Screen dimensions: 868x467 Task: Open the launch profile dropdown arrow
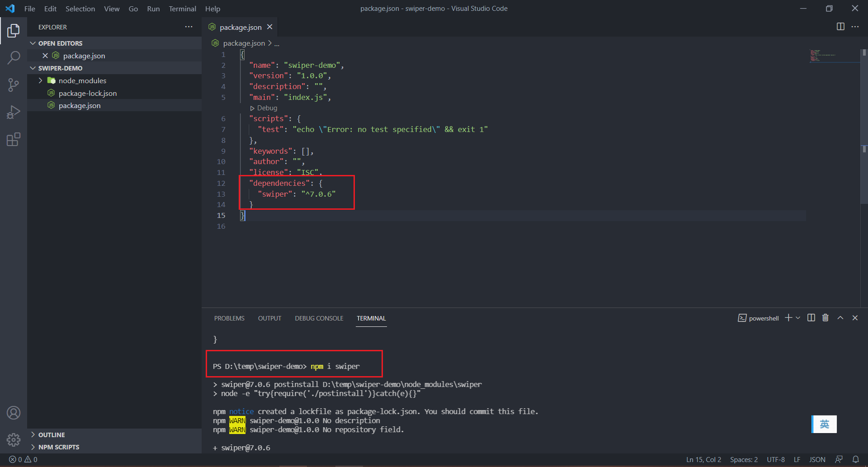click(x=798, y=318)
